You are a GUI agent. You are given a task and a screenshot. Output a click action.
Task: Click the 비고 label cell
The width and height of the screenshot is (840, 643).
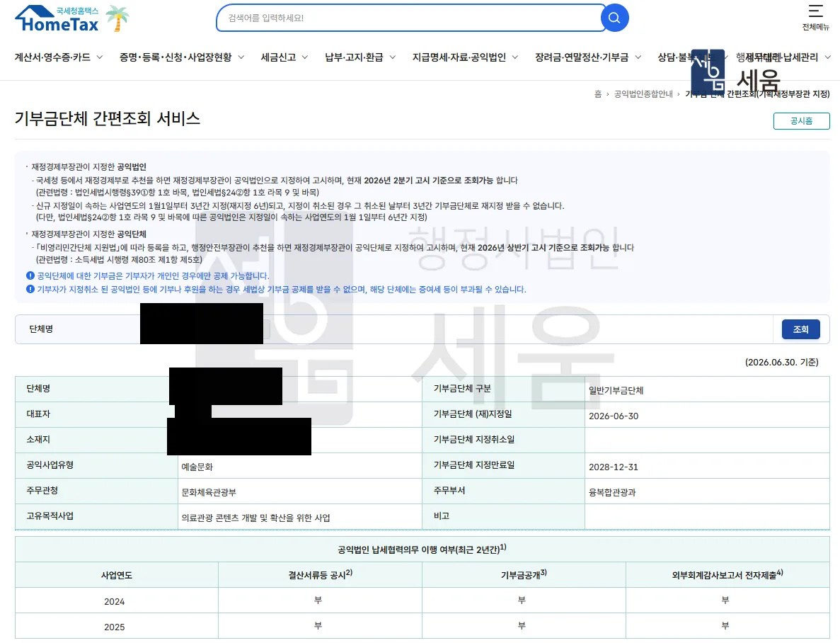504,516
